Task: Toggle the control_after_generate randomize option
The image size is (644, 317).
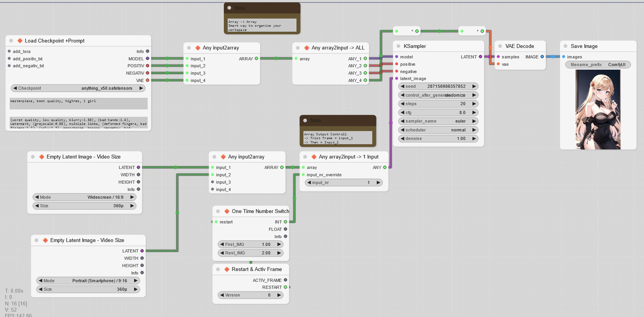Action: [438, 95]
